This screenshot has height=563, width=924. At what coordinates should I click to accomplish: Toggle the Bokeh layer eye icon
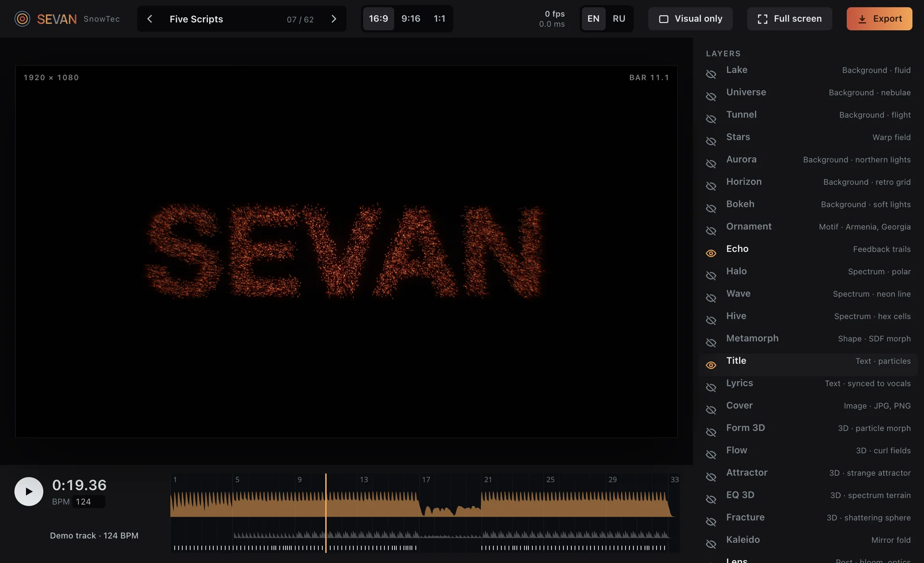tap(711, 208)
